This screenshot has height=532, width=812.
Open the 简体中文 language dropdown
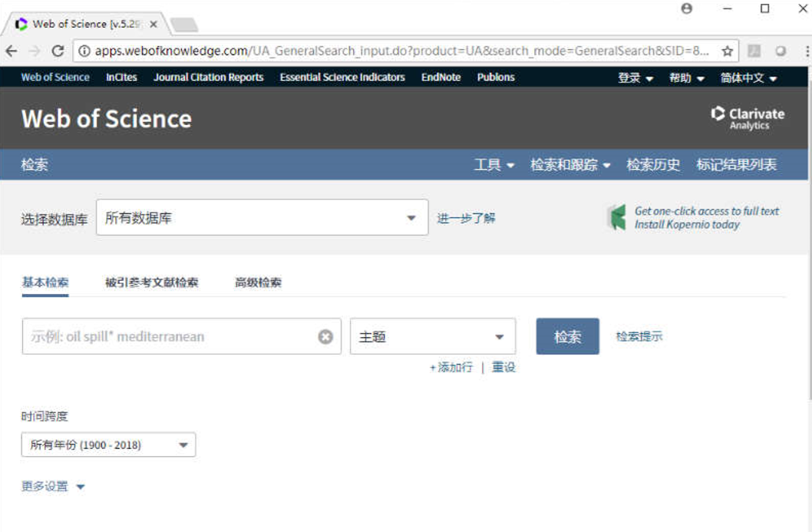pyautogui.click(x=749, y=78)
